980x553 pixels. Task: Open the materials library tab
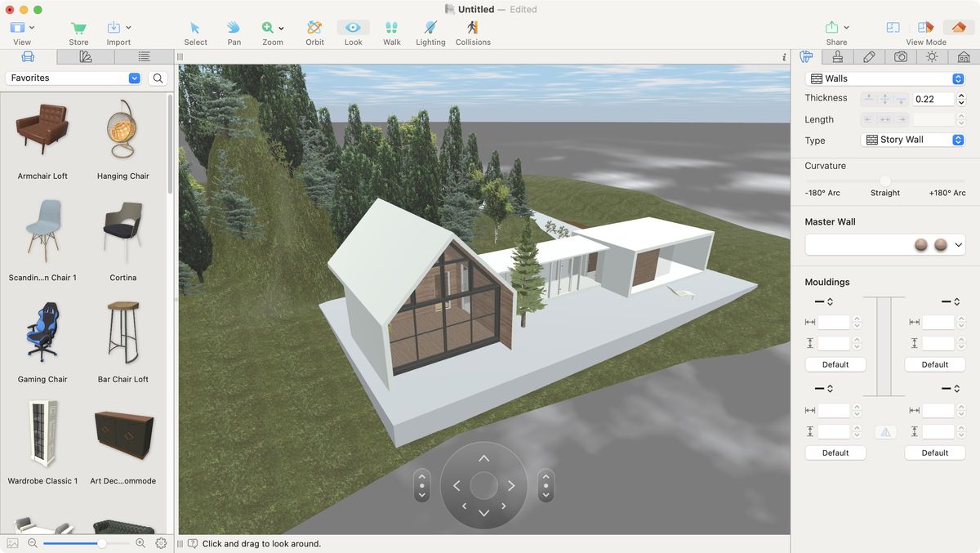click(x=86, y=56)
